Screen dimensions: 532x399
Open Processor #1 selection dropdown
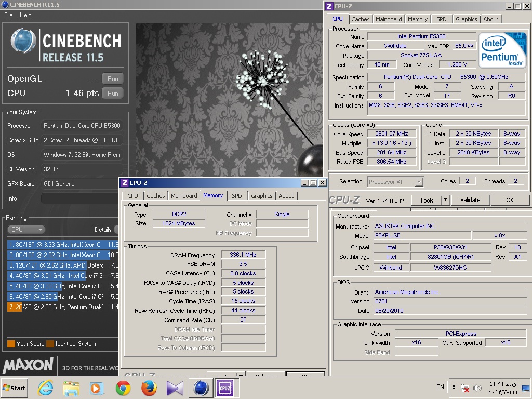395,182
